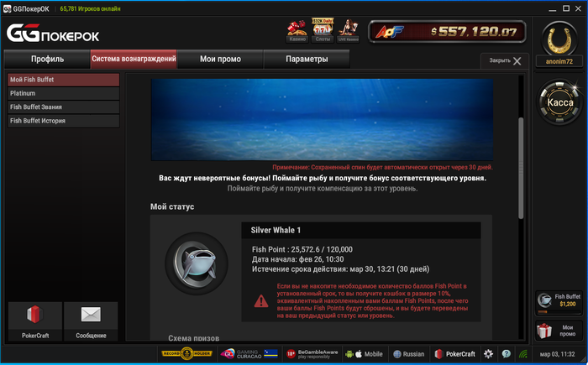
Task: Click the Дата начала фев 26 line
Action: point(297,259)
